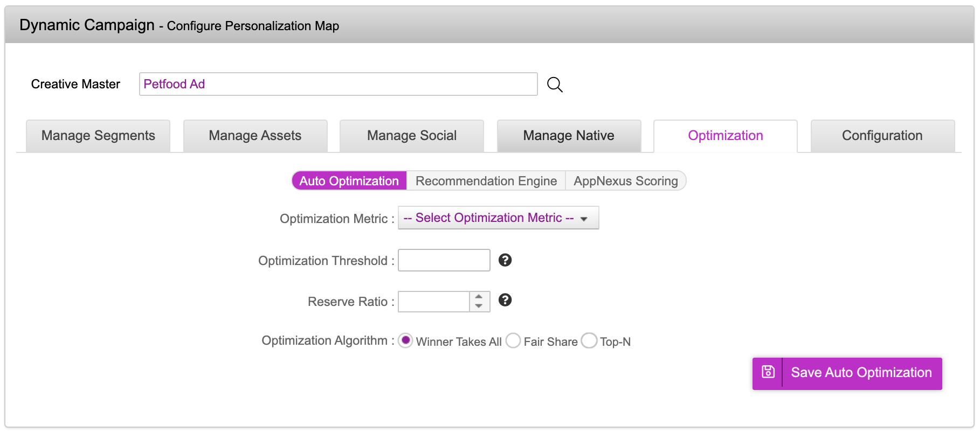Go to the Manage Social tab
This screenshot has height=432, width=980.
[412, 136]
